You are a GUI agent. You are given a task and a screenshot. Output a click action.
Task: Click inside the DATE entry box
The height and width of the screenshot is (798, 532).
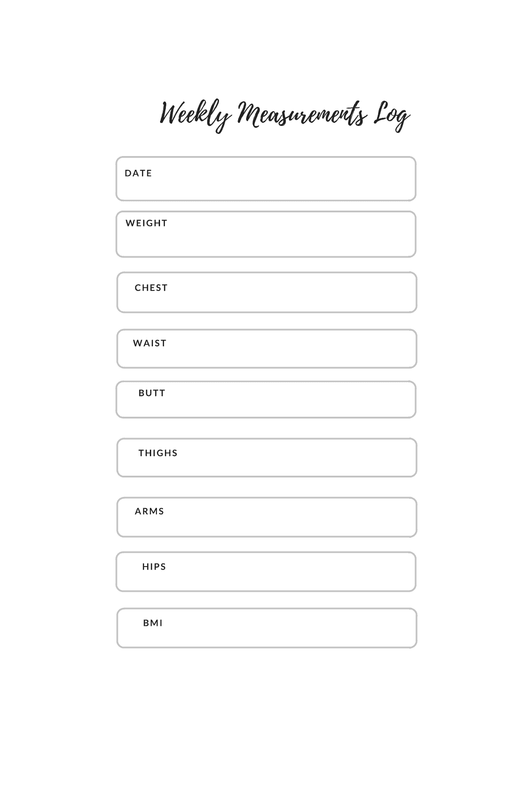(x=266, y=179)
